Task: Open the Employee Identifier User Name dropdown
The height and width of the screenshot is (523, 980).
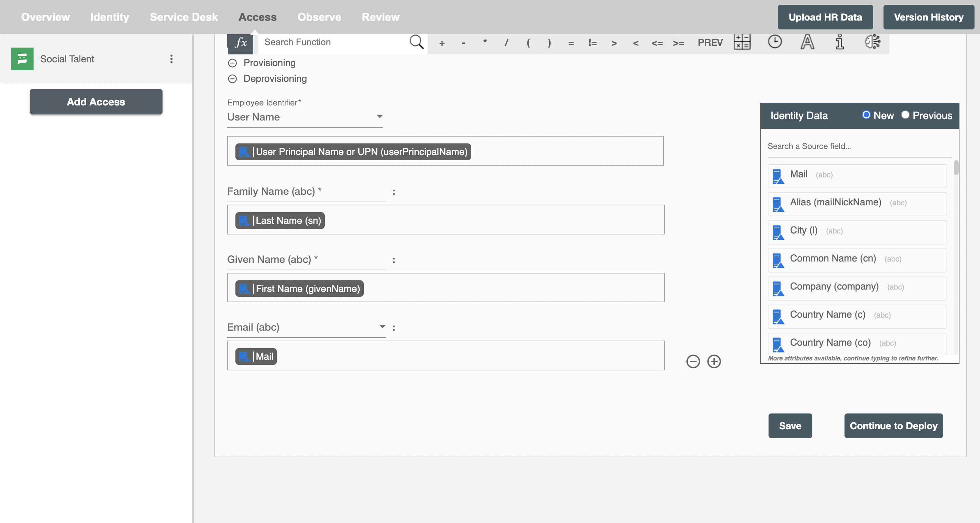Action: point(305,117)
